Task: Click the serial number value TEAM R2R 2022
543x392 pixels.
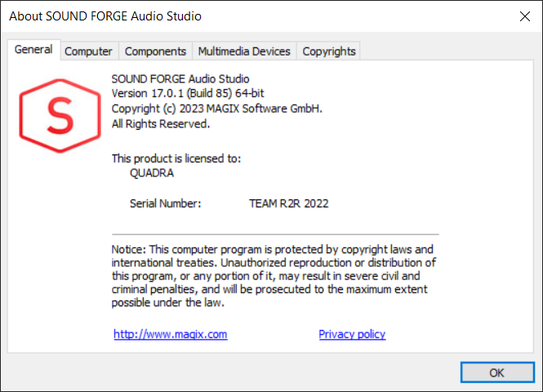Action: [288, 203]
